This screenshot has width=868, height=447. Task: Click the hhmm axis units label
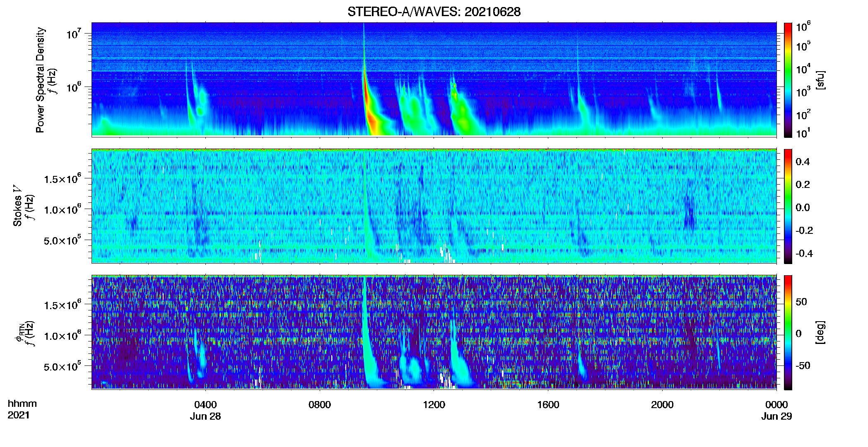point(22,404)
